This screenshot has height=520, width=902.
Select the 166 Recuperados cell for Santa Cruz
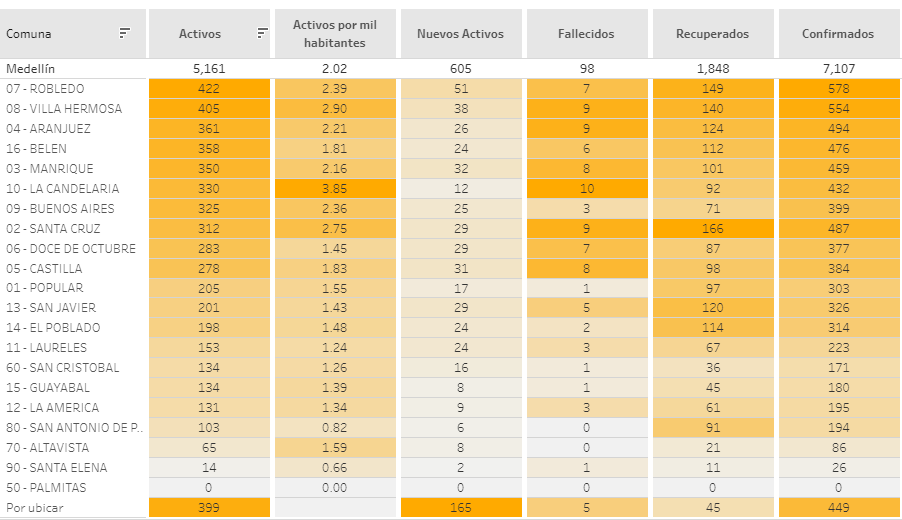point(712,228)
